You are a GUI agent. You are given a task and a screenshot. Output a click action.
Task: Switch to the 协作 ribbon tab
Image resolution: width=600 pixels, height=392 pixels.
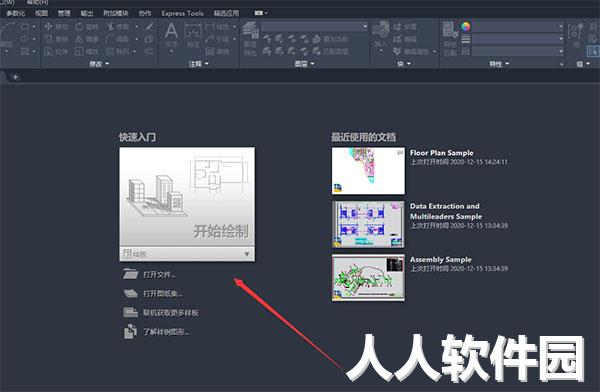pyautogui.click(x=145, y=13)
